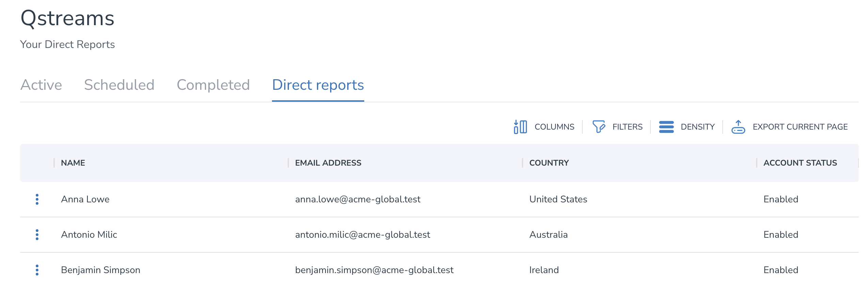Click email anna.lowe@acme-global.test
The height and width of the screenshot is (285, 868).
click(x=358, y=199)
